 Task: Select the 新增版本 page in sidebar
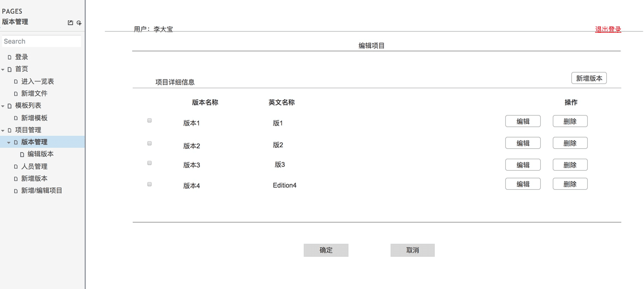click(x=34, y=179)
